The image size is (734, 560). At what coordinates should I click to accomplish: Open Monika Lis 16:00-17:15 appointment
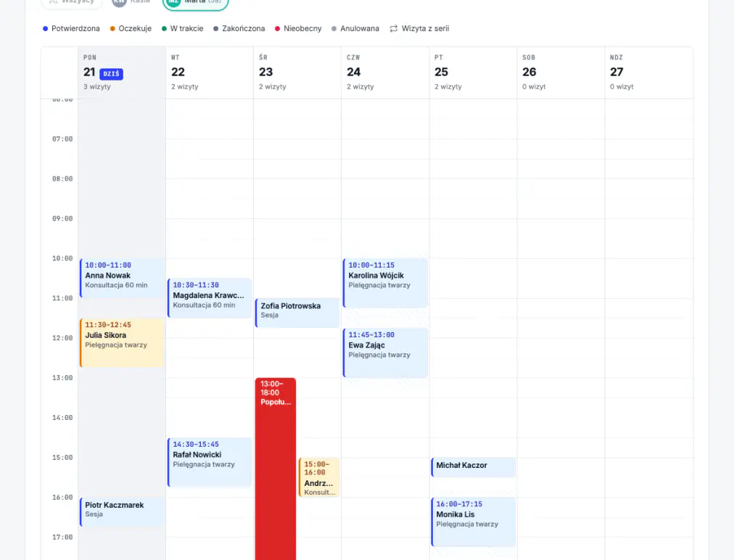(x=474, y=522)
